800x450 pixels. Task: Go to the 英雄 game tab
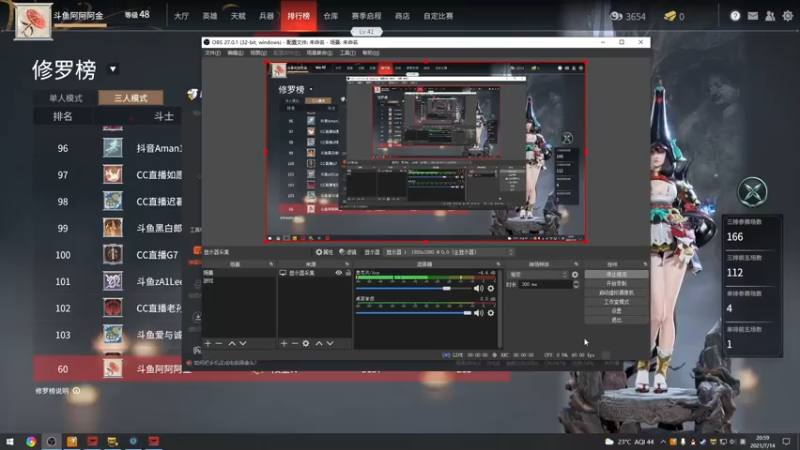[210, 16]
